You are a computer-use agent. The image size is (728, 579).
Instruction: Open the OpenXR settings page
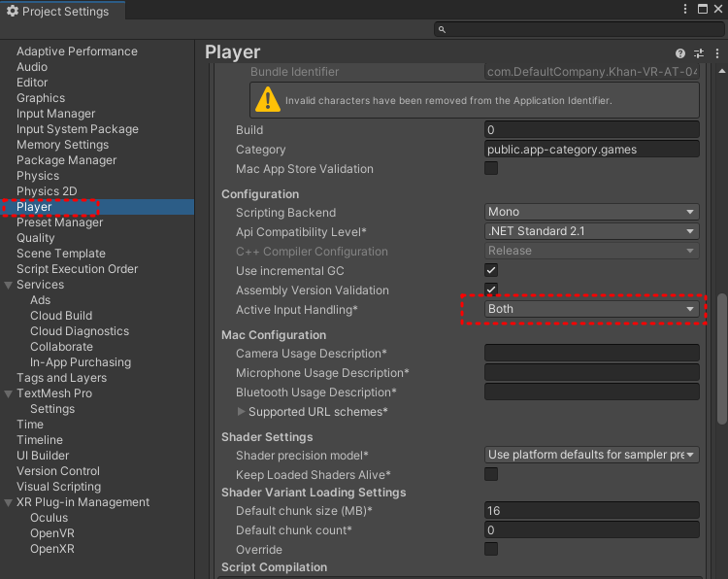[x=52, y=549]
